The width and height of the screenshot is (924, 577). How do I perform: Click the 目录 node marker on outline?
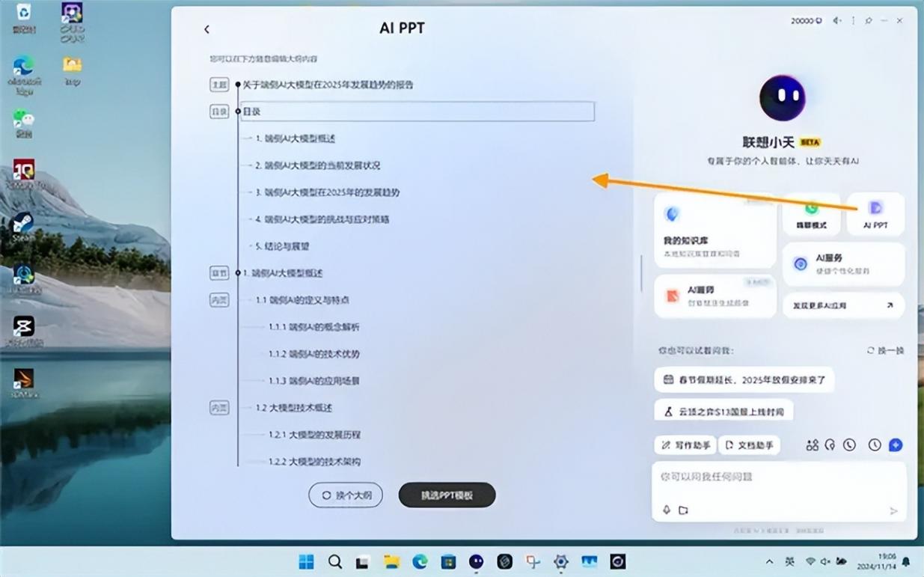238,112
